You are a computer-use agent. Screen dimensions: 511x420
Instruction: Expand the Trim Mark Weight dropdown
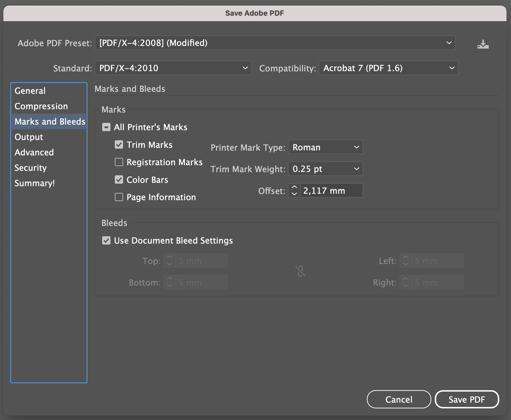point(325,169)
